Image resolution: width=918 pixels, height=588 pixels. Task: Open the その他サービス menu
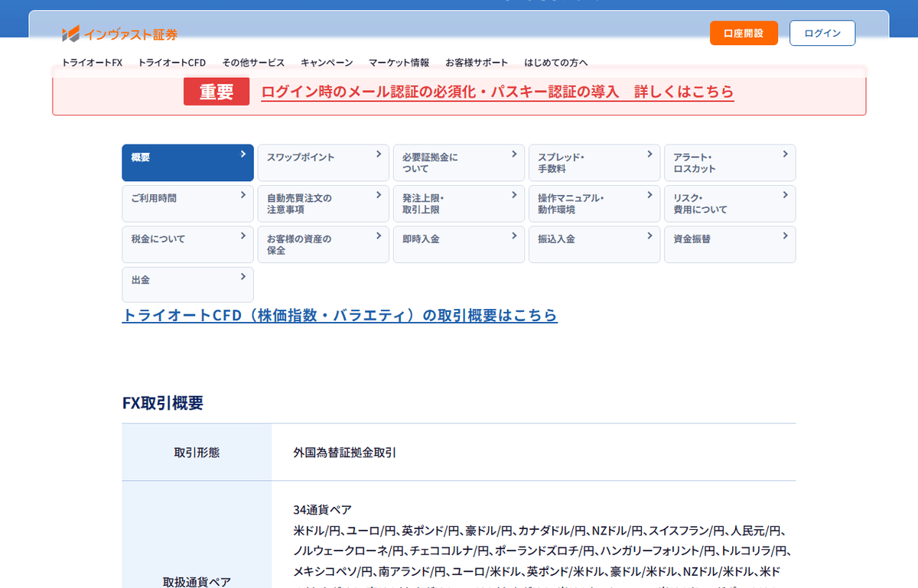(253, 63)
